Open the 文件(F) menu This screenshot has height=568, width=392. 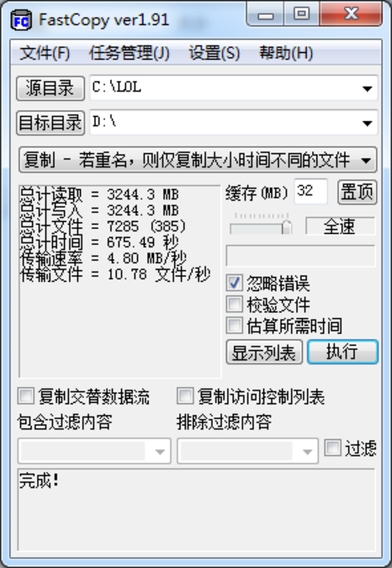[45, 53]
